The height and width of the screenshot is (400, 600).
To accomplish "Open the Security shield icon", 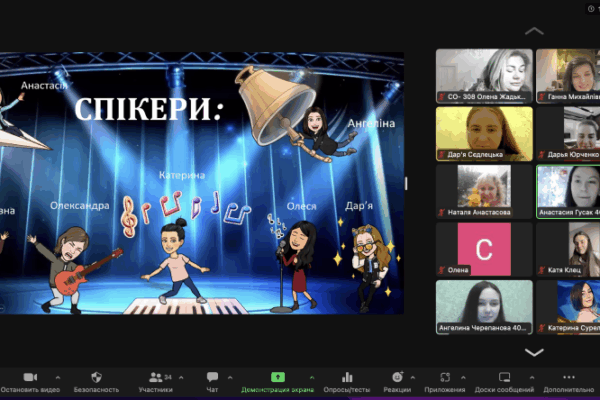I will [96, 376].
